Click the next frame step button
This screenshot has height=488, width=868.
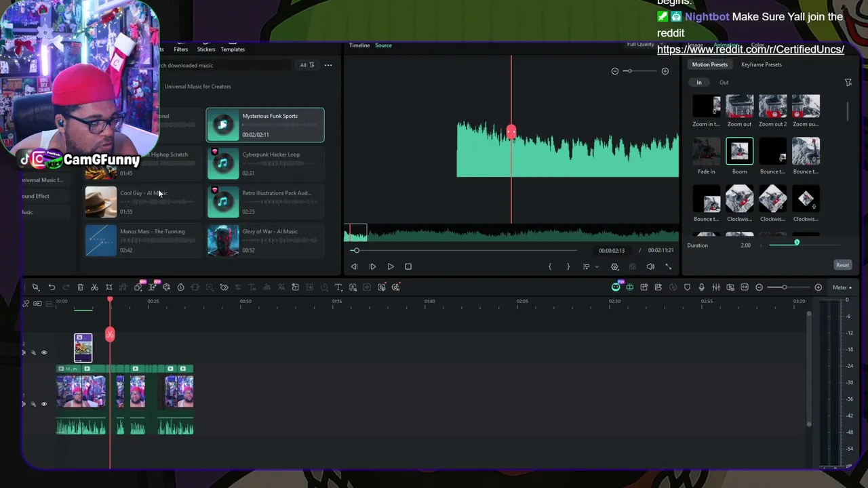[x=372, y=267]
